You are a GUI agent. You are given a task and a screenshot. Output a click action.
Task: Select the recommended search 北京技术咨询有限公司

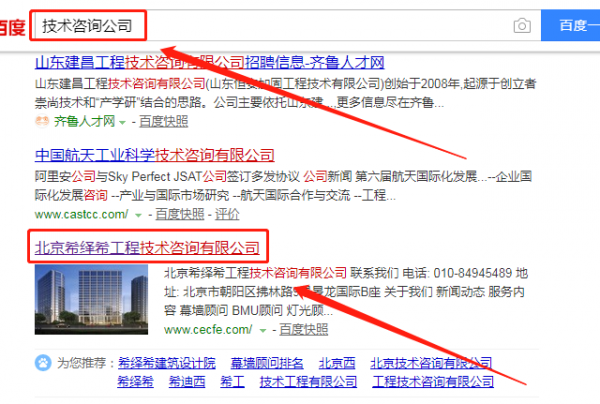pyautogui.click(x=431, y=362)
